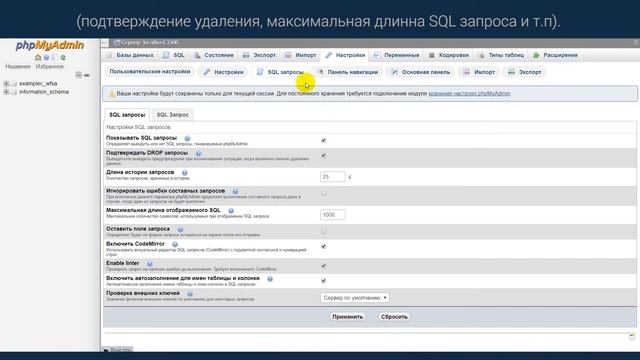This screenshot has height=360, width=640.
Task: Open the Home icon under the logo
Action: click(38, 58)
